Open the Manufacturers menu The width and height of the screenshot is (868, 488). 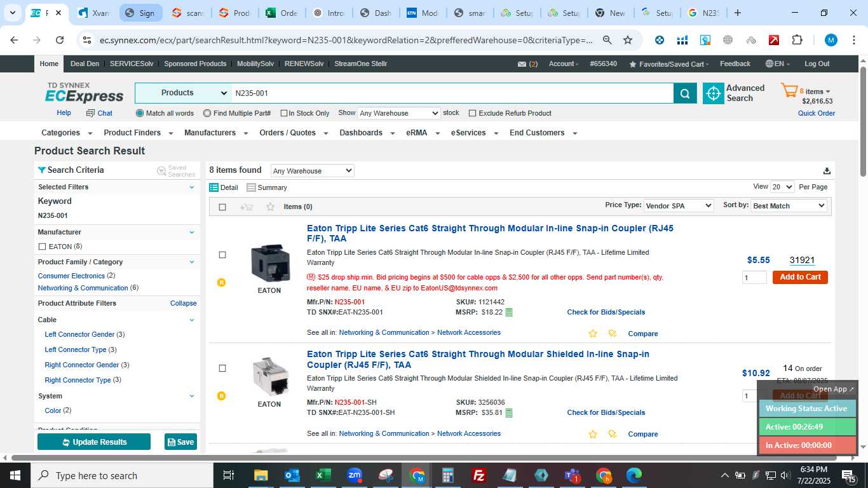click(x=215, y=133)
